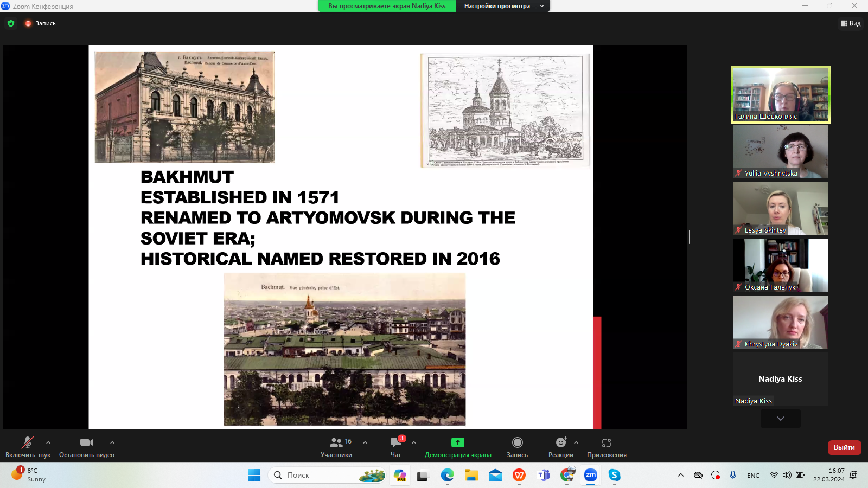868x488 pixels.
Task: Open the View layout menu
Action: [851, 23]
